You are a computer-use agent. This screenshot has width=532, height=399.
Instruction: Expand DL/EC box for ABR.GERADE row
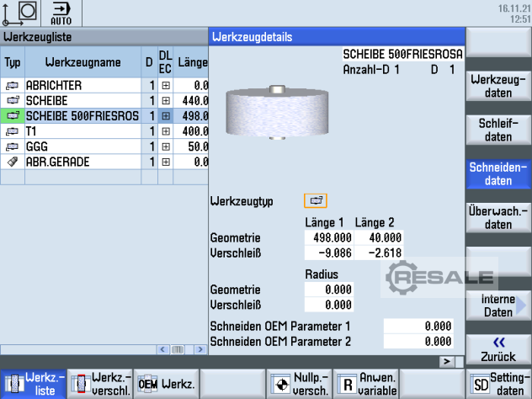166,161
